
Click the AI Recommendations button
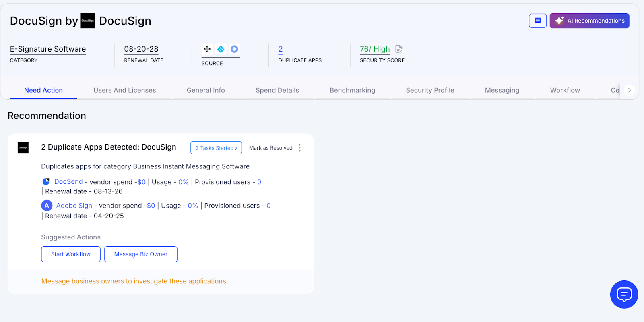tap(589, 21)
